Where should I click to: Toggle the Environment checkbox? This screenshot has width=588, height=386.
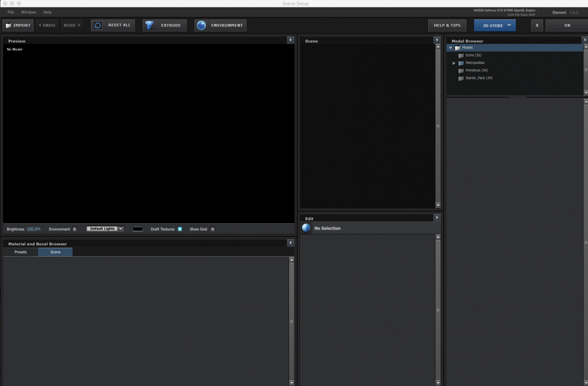click(x=74, y=229)
